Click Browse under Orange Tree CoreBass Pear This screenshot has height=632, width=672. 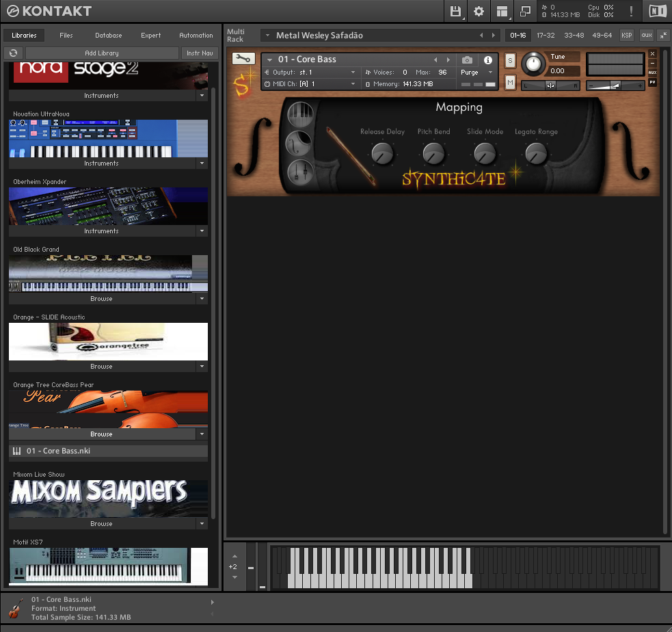click(x=102, y=434)
